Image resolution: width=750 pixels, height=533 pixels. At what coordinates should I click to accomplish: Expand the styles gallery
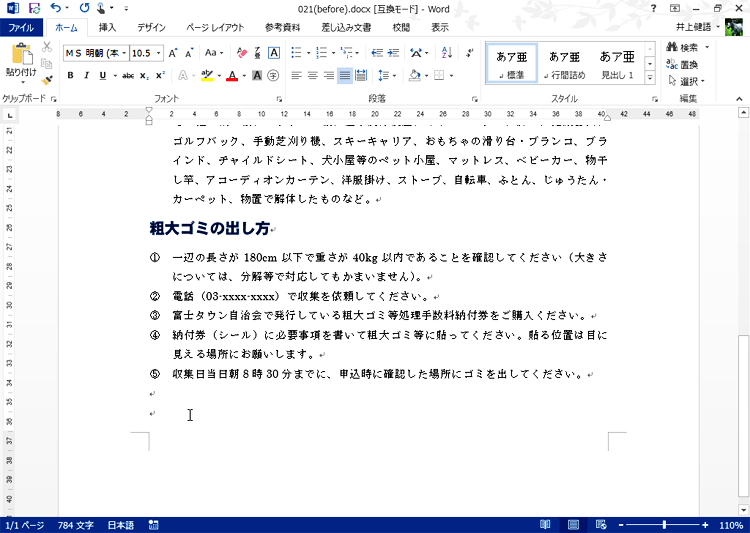click(x=650, y=77)
